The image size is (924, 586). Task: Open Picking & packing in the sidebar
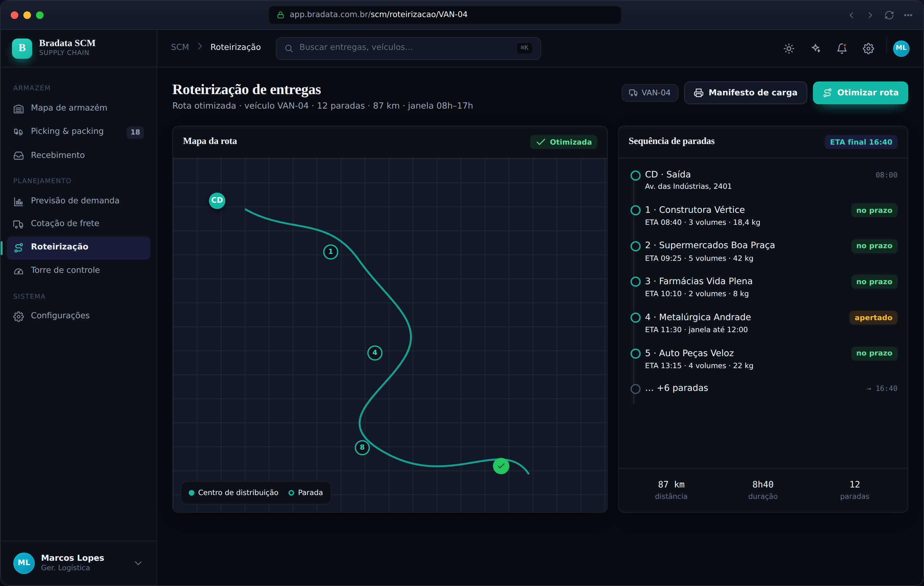(78, 131)
